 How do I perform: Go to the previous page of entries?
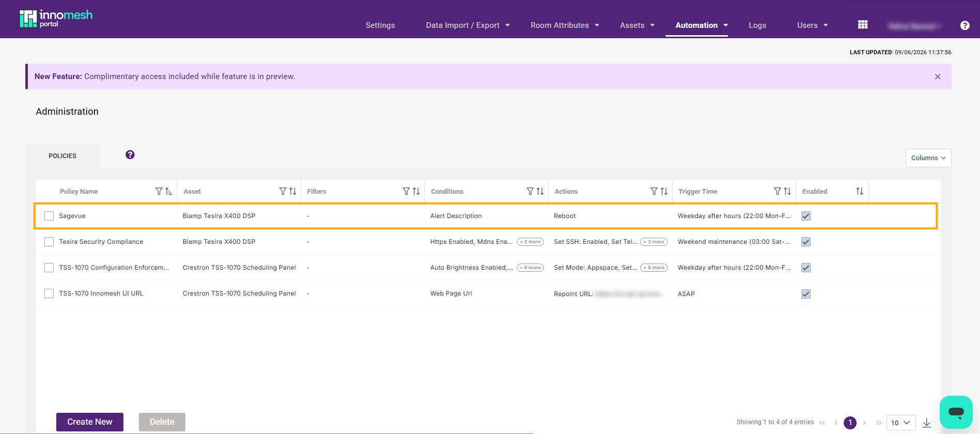(x=836, y=423)
